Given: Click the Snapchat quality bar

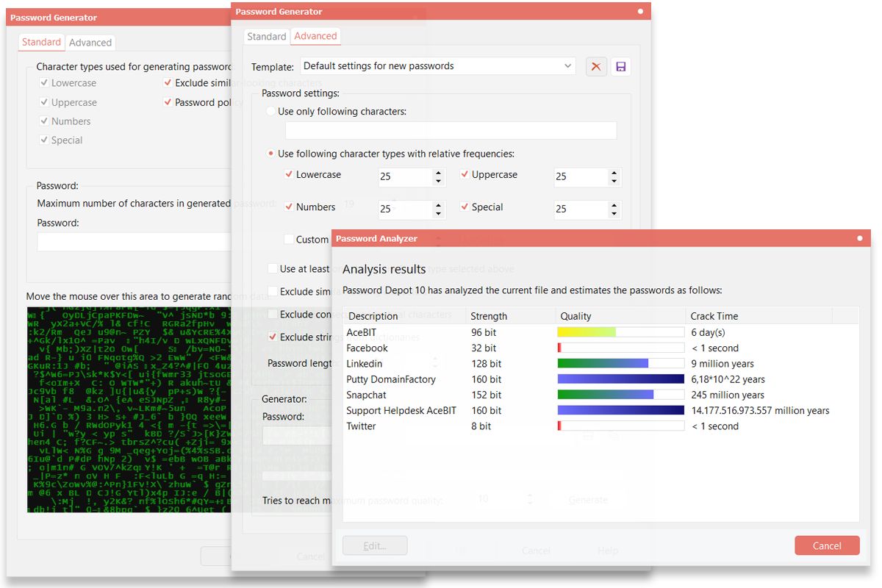Looking at the screenshot, I should 606,395.
